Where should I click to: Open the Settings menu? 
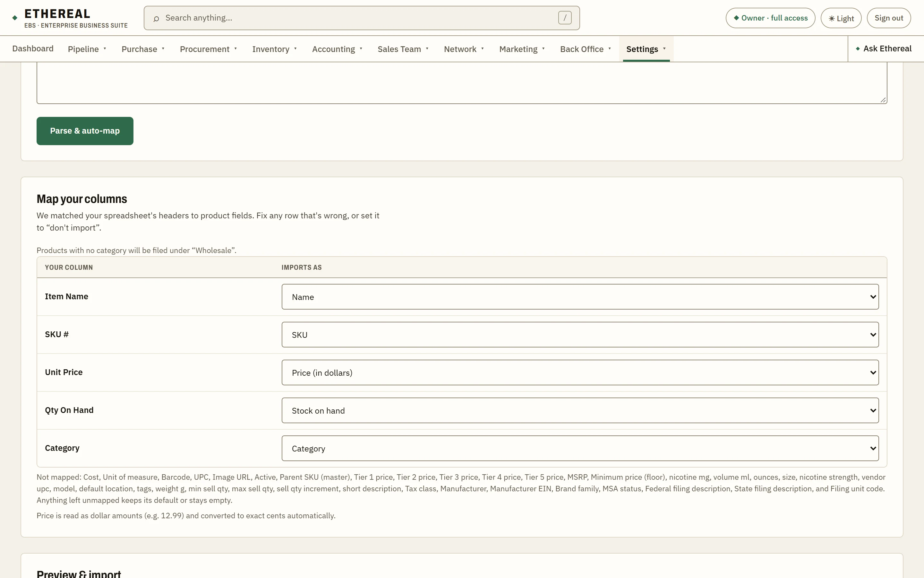[x=646, y=49]
